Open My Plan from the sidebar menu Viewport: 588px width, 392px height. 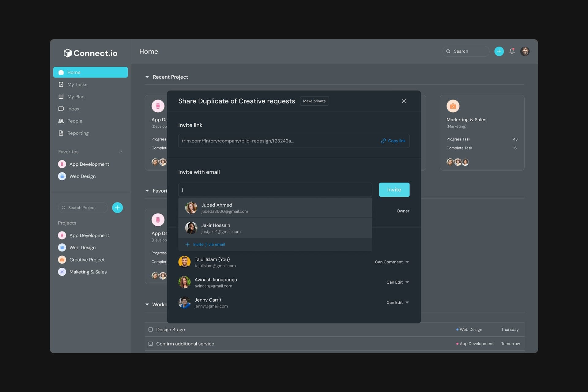tap(76, 96)
